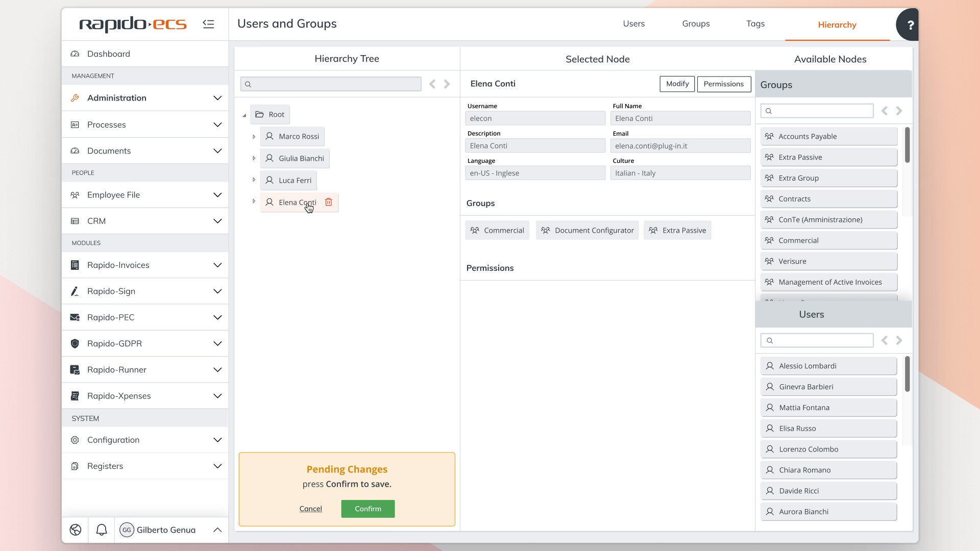Select the Rapido-Sign pen icon
Screen dimensions: 980x551
click(75, 291)
